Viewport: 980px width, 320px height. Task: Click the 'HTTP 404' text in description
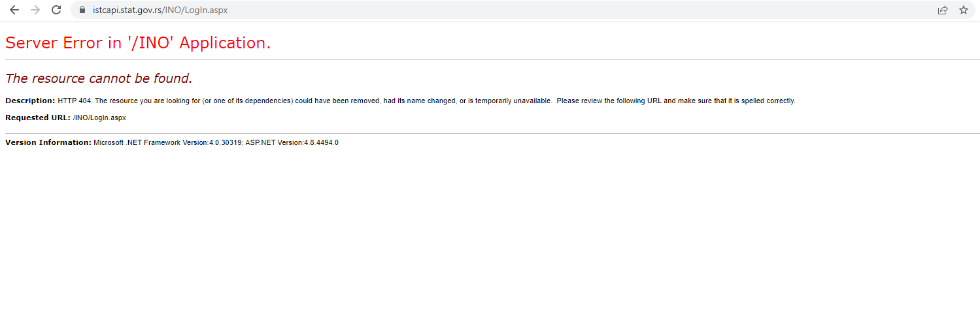click(x=75, y=101)
